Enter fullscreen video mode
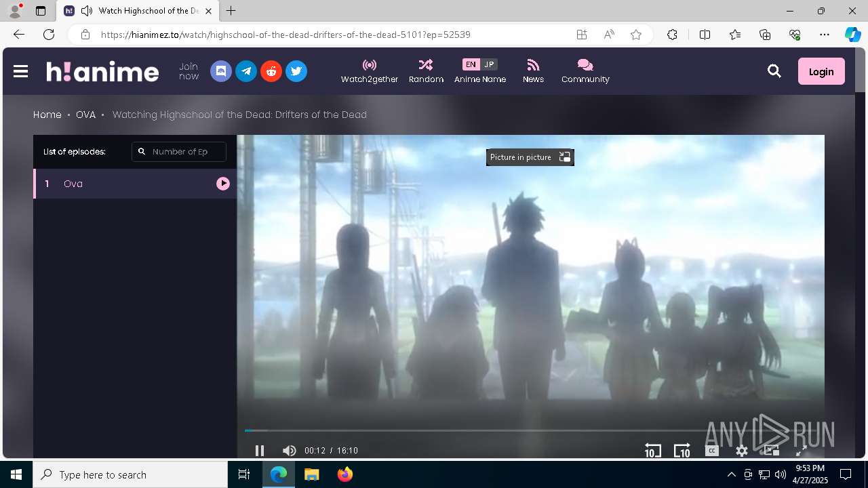The height and width of the screenshot is (488, 868). coord(801,451)
